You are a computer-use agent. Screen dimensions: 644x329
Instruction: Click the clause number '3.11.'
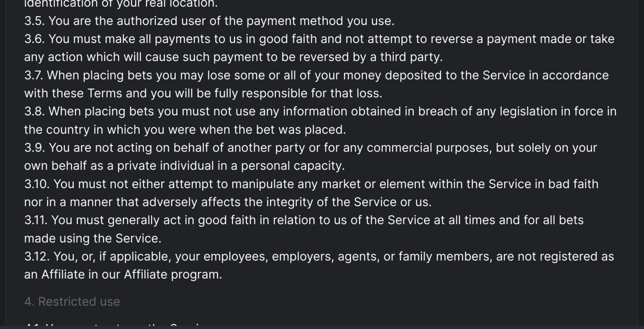point(36,220)
